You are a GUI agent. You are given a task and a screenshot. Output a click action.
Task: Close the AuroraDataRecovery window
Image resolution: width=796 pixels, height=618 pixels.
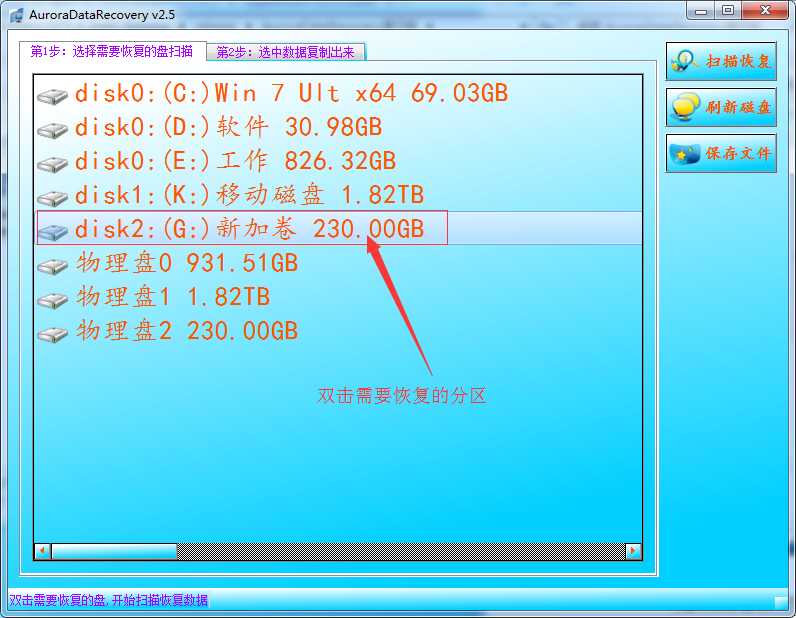point(766,11)
